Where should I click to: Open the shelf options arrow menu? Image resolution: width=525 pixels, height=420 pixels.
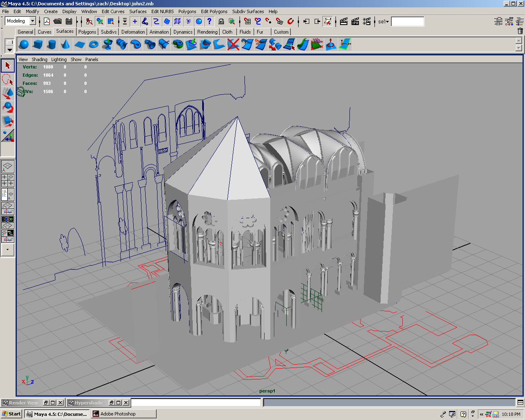click(9, 50)
